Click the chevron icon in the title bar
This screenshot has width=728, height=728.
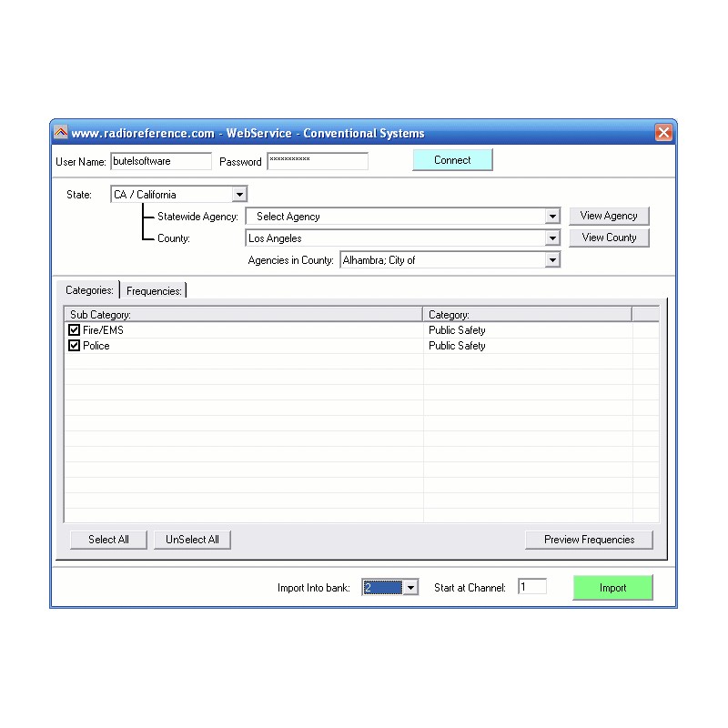(x=60, y=132)
